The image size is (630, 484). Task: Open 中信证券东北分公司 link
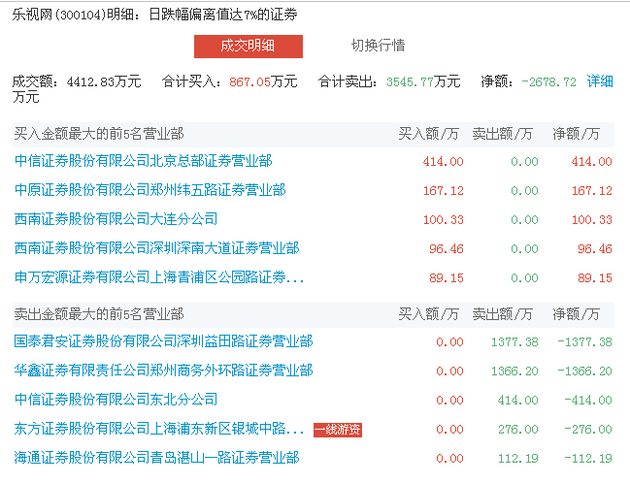click(116, 399)
